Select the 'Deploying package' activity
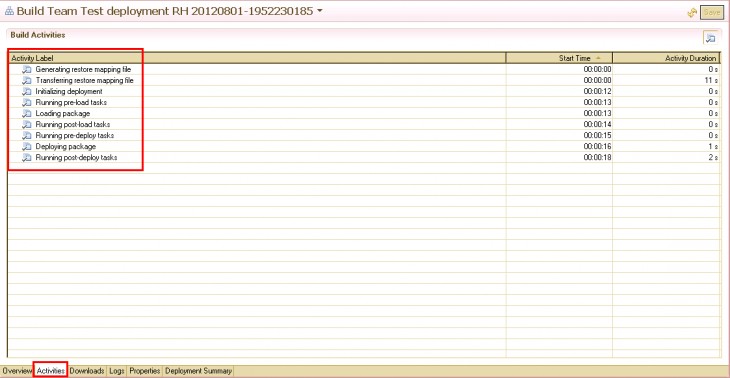Screen dimensions: 730x378 [x=66, y=147]
